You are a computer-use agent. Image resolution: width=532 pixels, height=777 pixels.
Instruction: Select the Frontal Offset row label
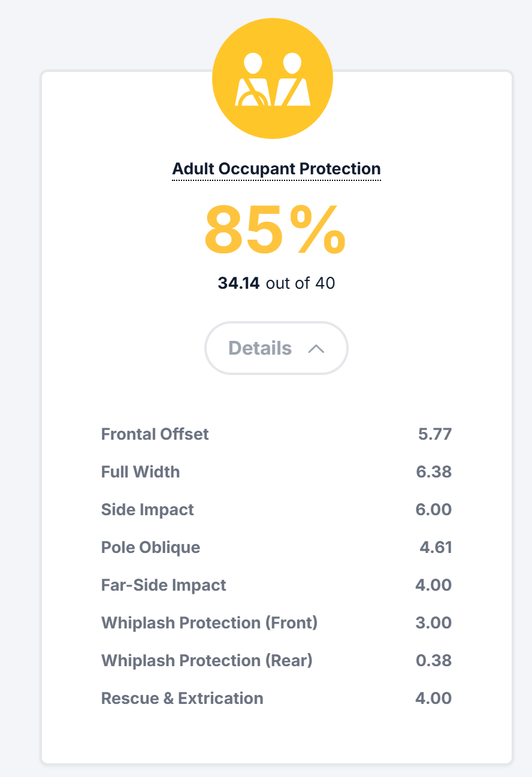pos(155,434)
